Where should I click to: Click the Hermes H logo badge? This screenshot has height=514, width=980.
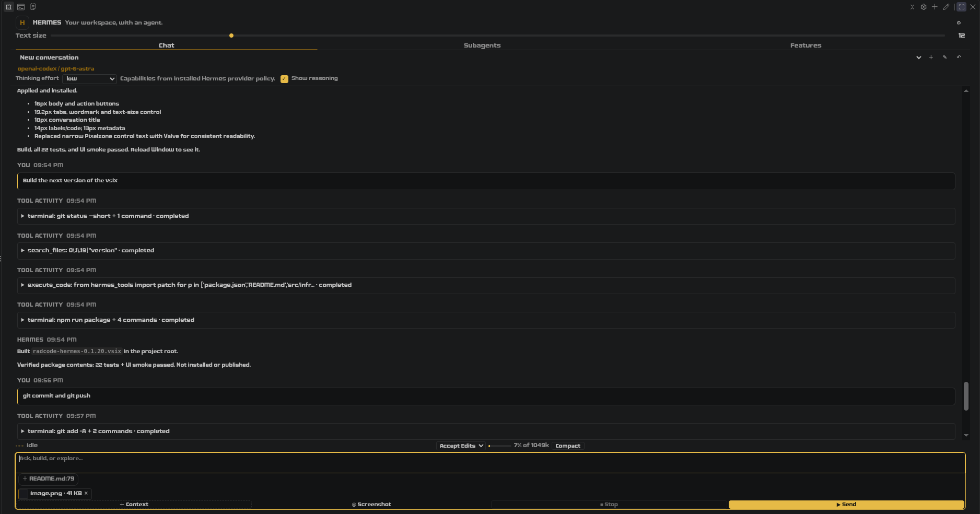click(22, 22)
